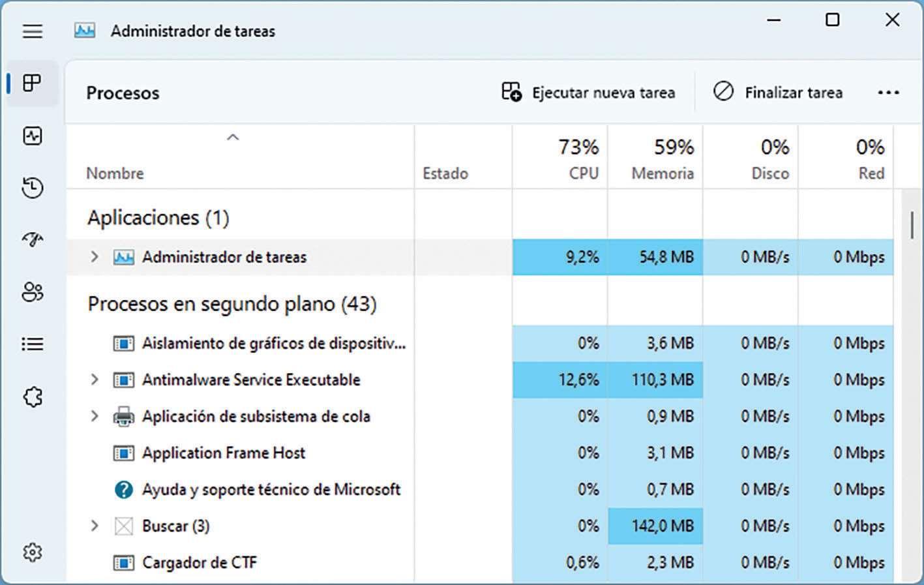This screenshot has height=585, width=924.
Task: Open the Usuarios sidebar icon
Action: click(x=33, y=292)
